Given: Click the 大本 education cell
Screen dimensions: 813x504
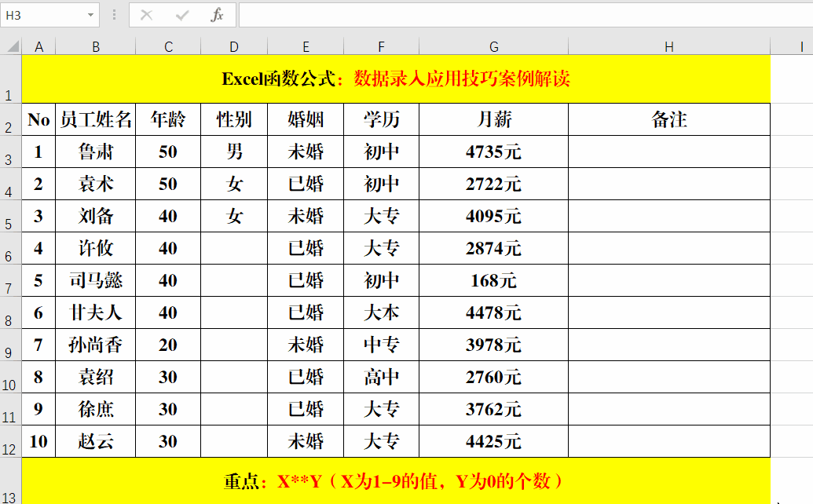Looking at the screenshot, I should click(x=382, y=313).
